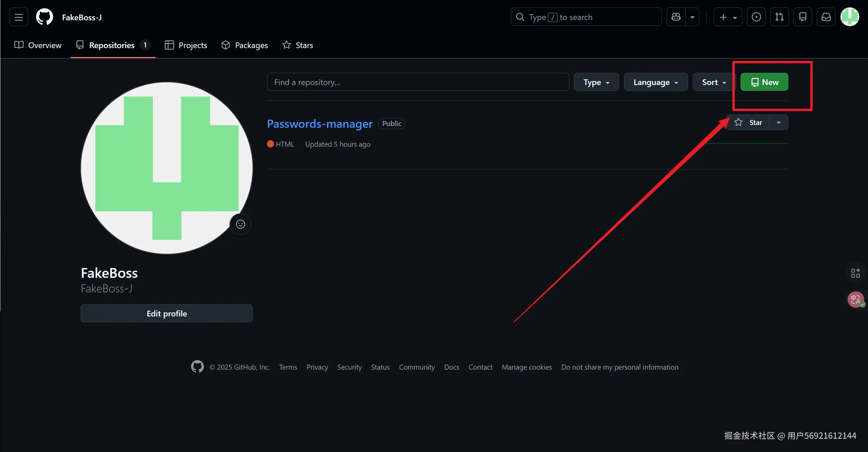868x452 pixels.
Task: Expand the Type filter dropdown
Action: point(596,82)
